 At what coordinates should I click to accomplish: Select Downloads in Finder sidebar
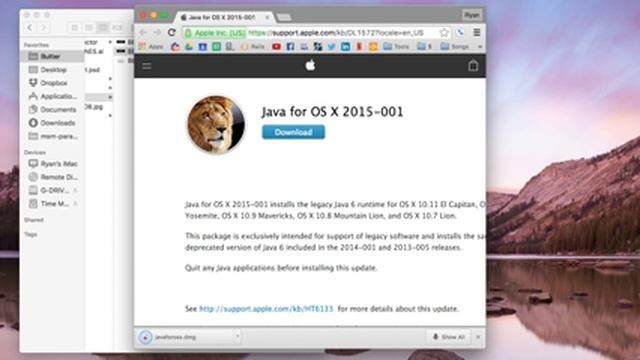point(52,123)
